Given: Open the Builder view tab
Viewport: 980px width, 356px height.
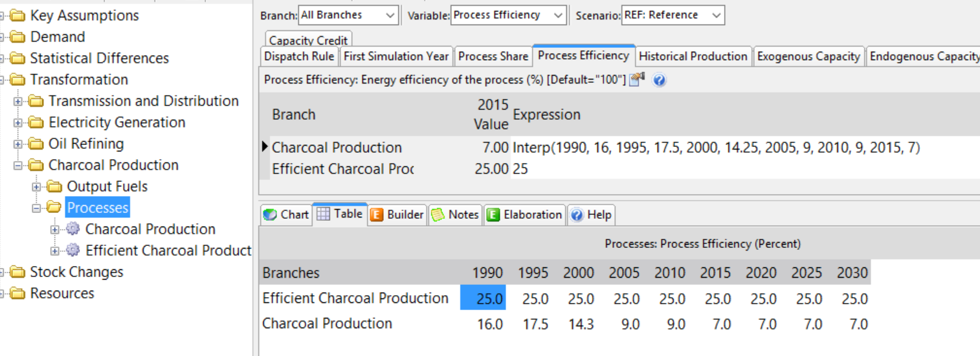Looking at the screenshot, I should click(397, 214).
